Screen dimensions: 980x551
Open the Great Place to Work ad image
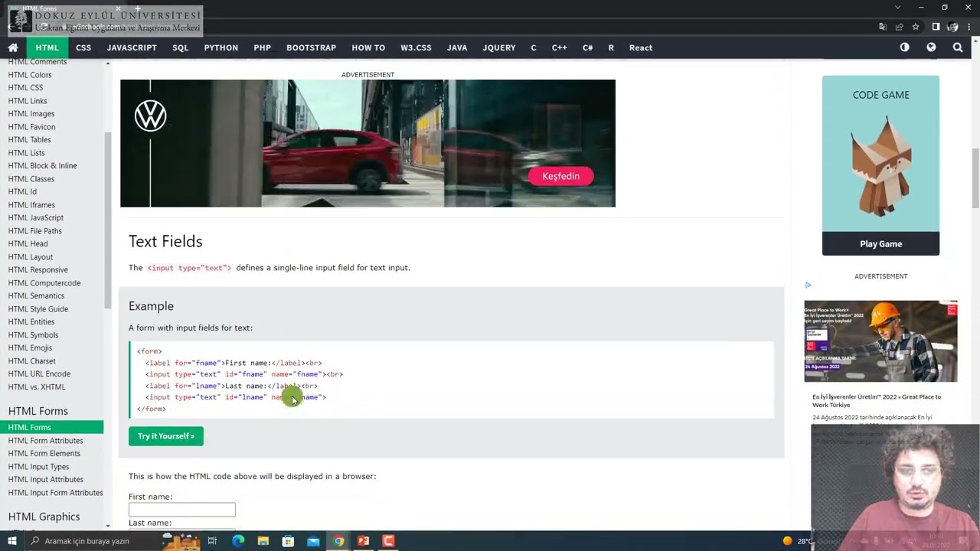point(880,341)
